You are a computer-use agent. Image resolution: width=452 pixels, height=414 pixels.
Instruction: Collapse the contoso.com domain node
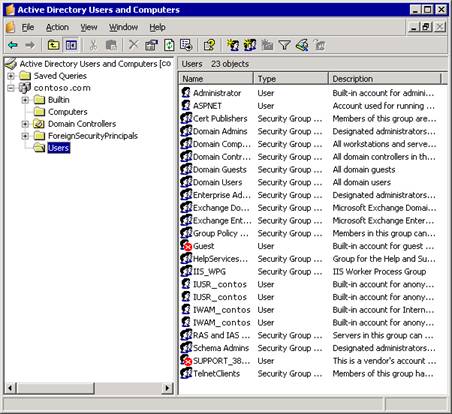[11, 88]
